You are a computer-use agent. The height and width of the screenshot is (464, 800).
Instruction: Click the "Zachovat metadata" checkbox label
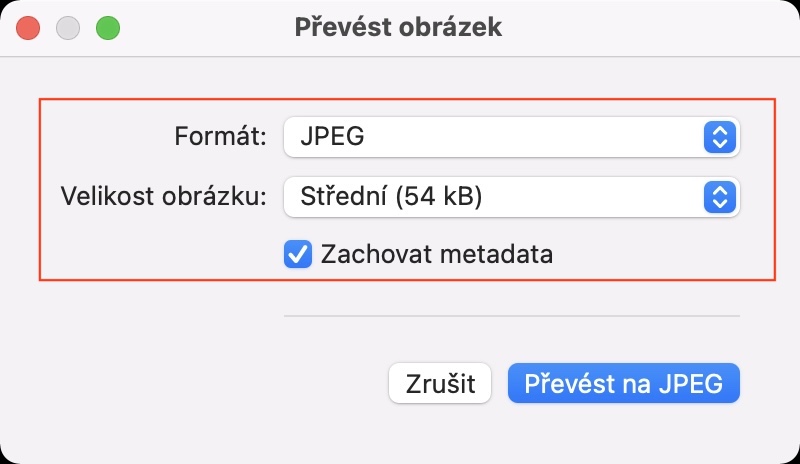point(436,254)
